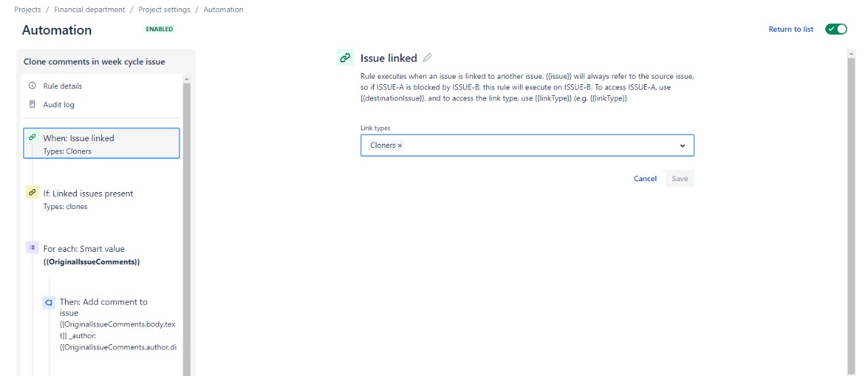
Task: Click the green link icon in When: Issue linked
Action: 32,137
